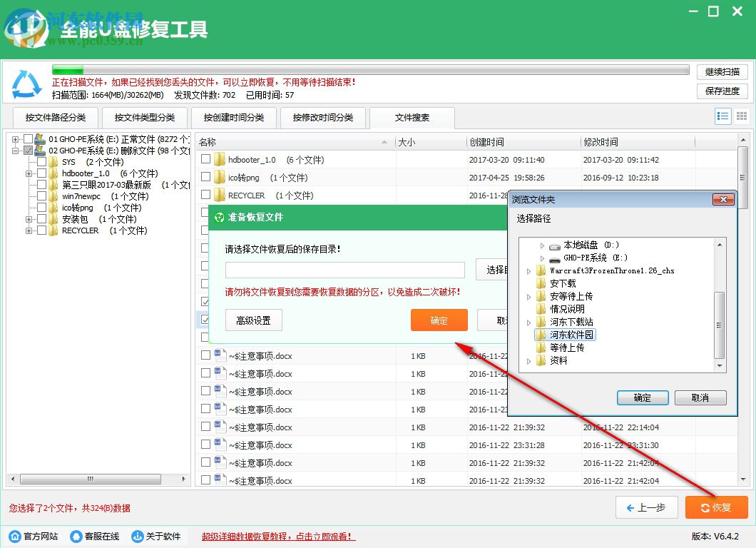Click the blue recycle scan icon
The width and height of the screenshot is (756, 548).
(25, 81)
